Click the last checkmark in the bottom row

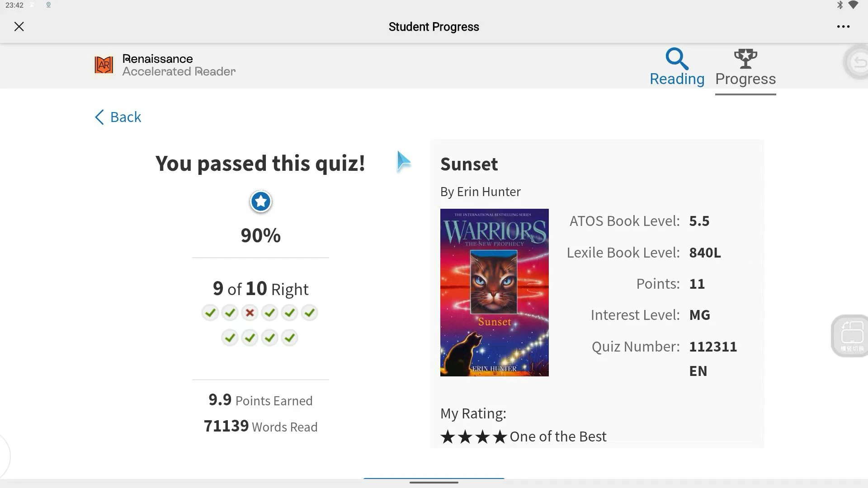pyautogui.click(x=289, y=338)
